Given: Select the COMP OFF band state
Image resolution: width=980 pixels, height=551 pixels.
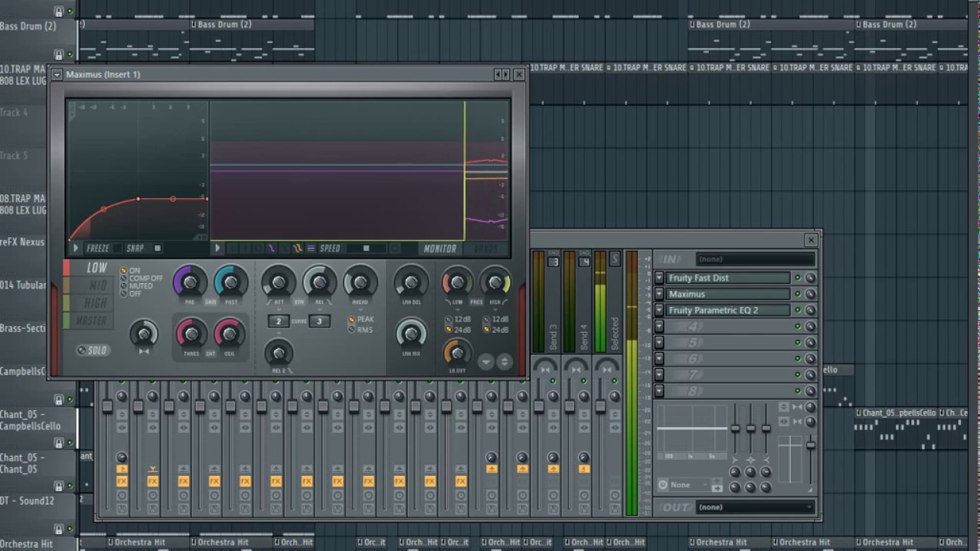Looking at the screenshot, I should [141, 279].
